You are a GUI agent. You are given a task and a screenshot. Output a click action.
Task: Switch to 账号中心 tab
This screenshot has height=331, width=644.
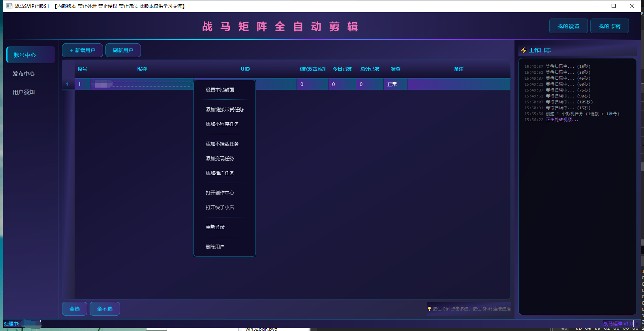tap(31, 55)
